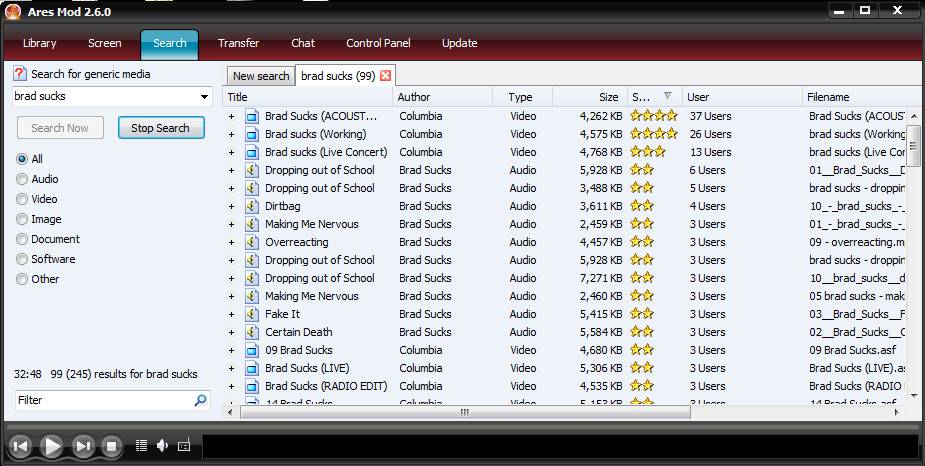This screenshot has height=466, width=925.
Task: Click the magnifier icon in Filter box
Action: 201,400
